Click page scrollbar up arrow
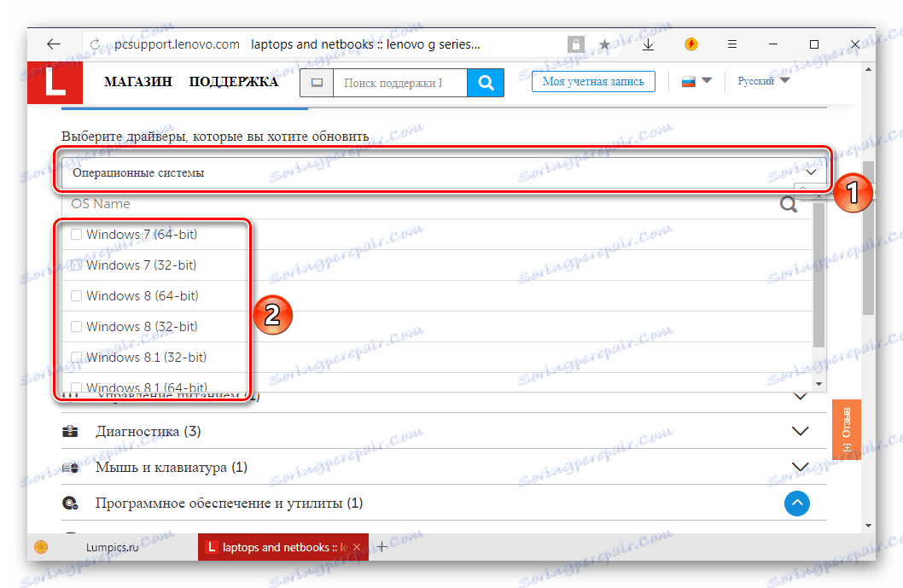This screenshot has height=588, width=903. tap(869, 70)
